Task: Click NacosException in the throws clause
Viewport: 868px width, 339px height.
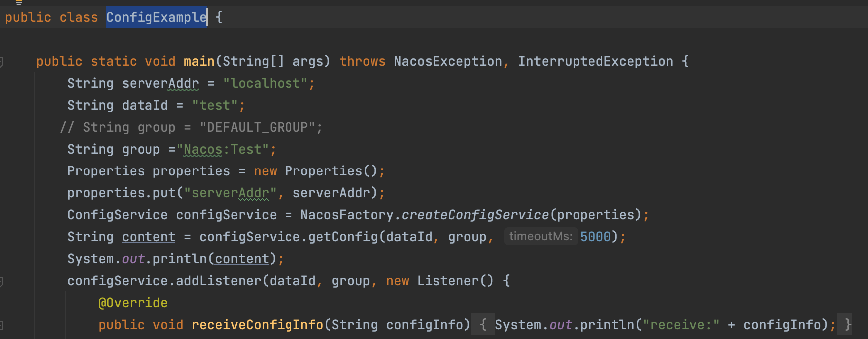Action: click(x=448, y=61)
